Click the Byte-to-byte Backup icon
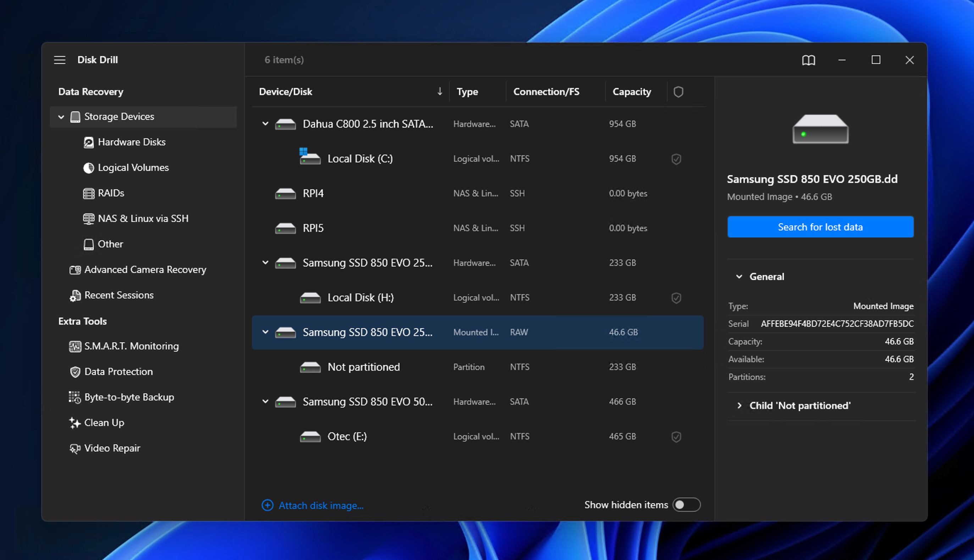Image resolution: width=974 pixels, height=560 pixels. 74,397
